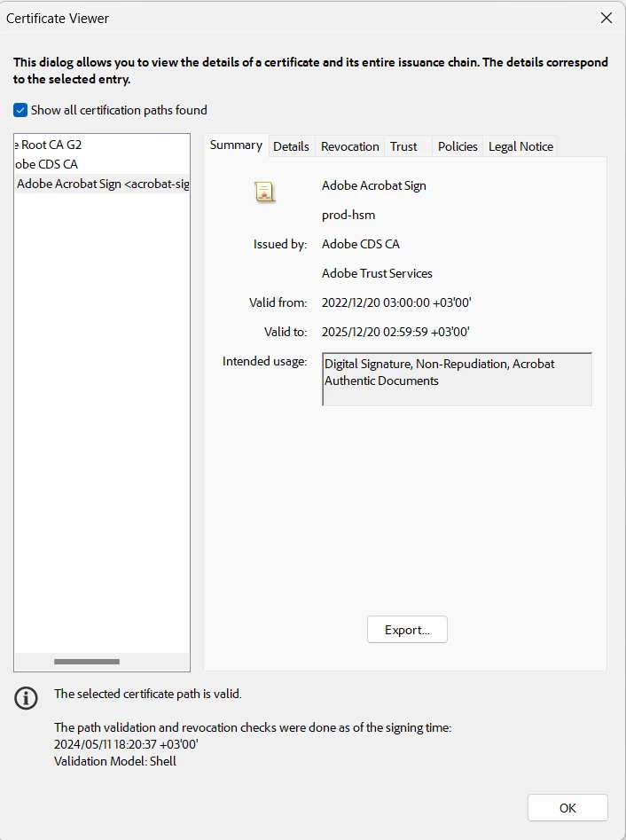The height and width of the screenshot is (840, 626).
Task: Click the Adobe Trust Services text
Action: click(x=377, y=273)
